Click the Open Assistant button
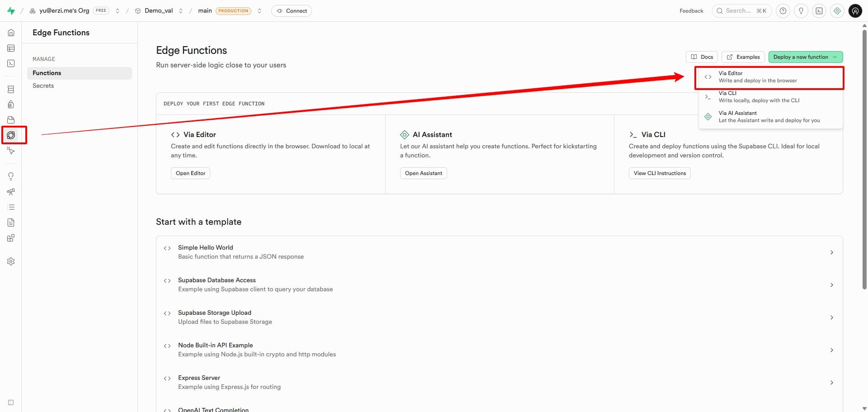The width and height of the screenshot is (868, 412). [x=424, y=173]
